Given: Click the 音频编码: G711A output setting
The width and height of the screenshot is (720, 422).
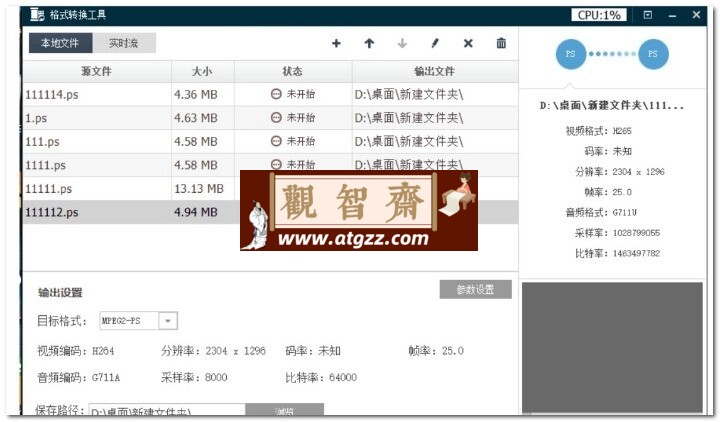Looking at the screenshot, I should pyautogui.click(x=79, y=377).
